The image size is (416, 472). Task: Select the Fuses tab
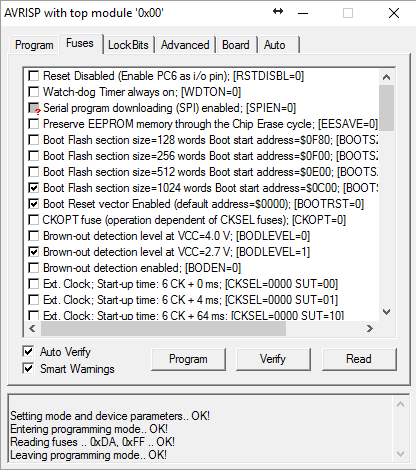pos(80,43)
